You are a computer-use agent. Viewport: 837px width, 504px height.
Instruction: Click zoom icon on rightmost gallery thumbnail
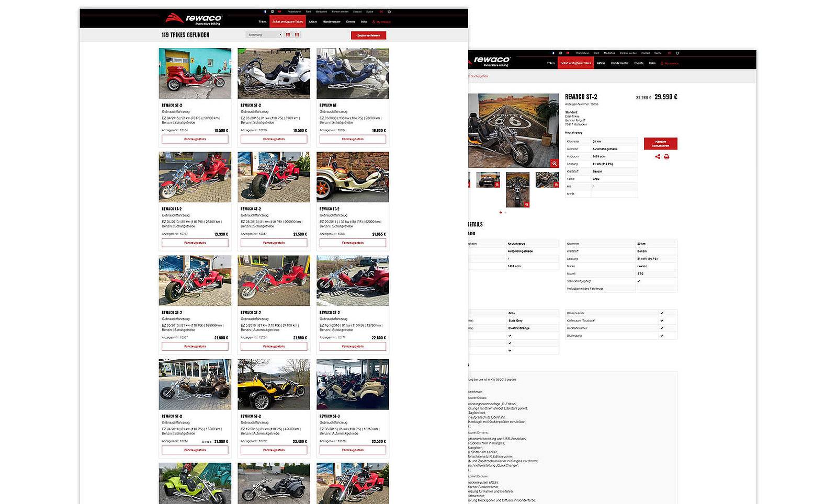click(556, 185)
